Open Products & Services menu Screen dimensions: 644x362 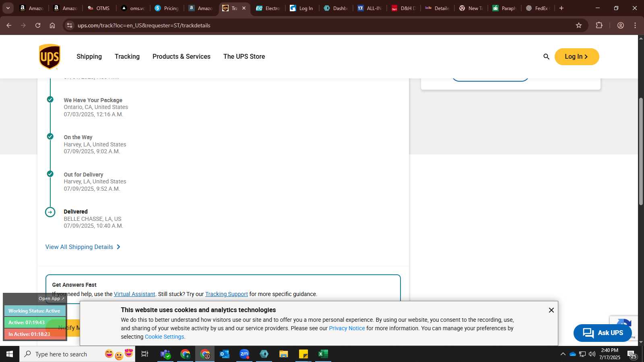pos(182,57)
